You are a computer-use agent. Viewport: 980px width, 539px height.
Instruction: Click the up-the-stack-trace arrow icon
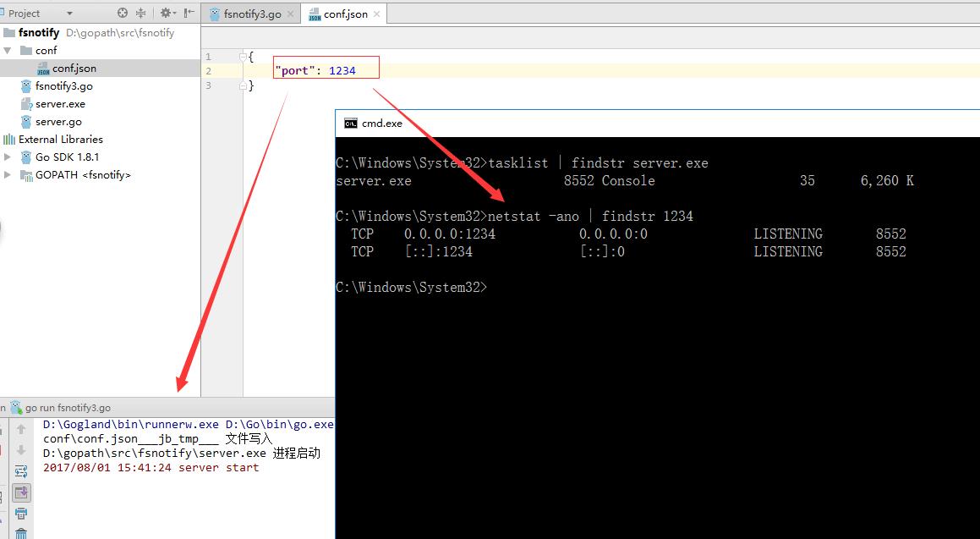coord(19,429)
